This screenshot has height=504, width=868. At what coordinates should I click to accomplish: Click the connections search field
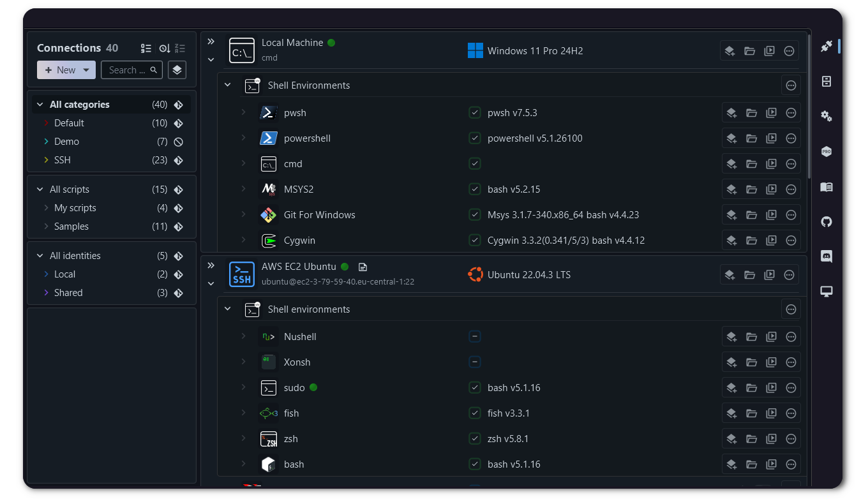127,70
